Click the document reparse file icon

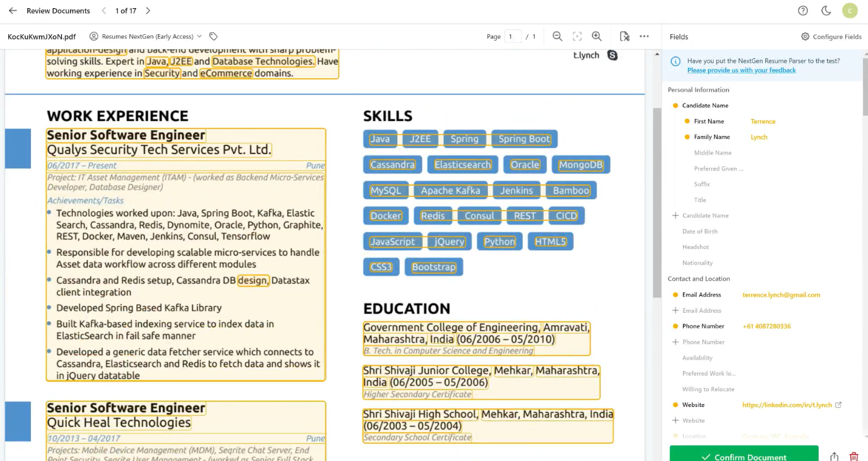pyautogui.click(x=624, y=36)
